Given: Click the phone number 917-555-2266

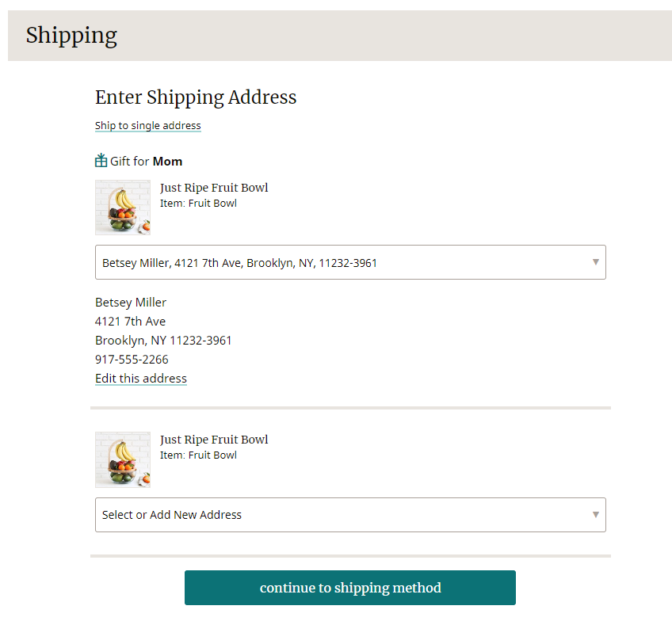Looking at the screenshot, I should pos(132,360).
